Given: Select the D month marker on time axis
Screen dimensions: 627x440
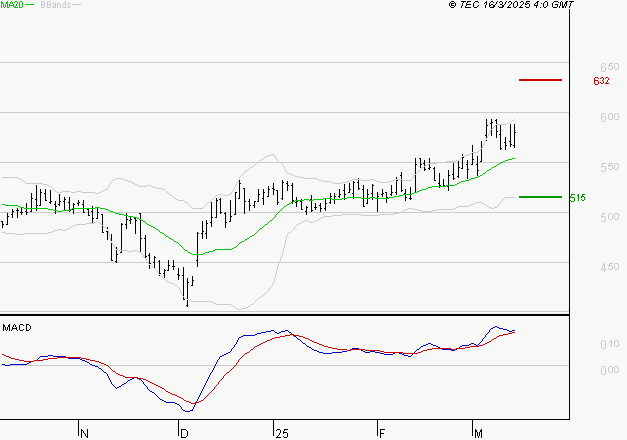Looking at the screenshot, I should tap(184, 433).
